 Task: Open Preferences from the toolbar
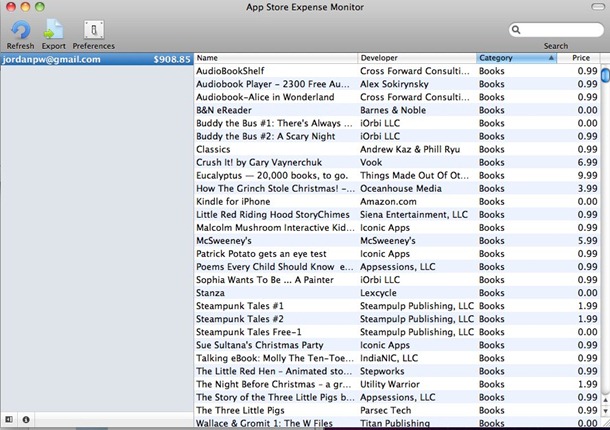click(94, 30)
